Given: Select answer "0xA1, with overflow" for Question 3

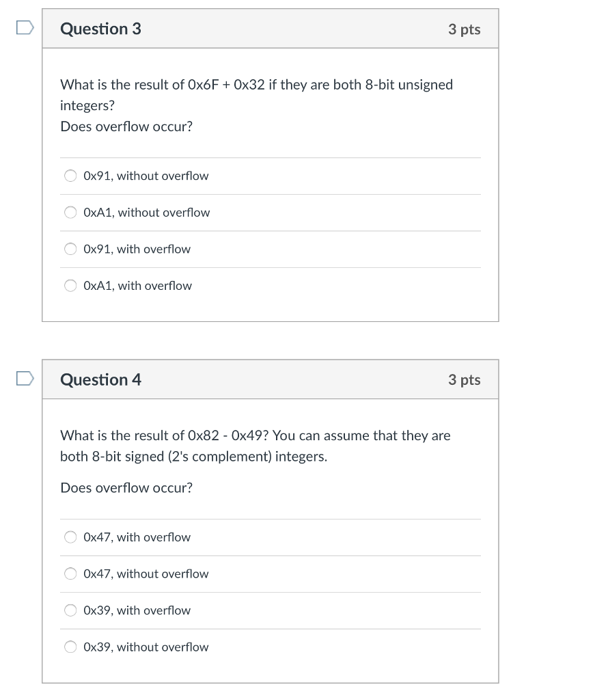Looking at the screenshot, I should (70, 285).
